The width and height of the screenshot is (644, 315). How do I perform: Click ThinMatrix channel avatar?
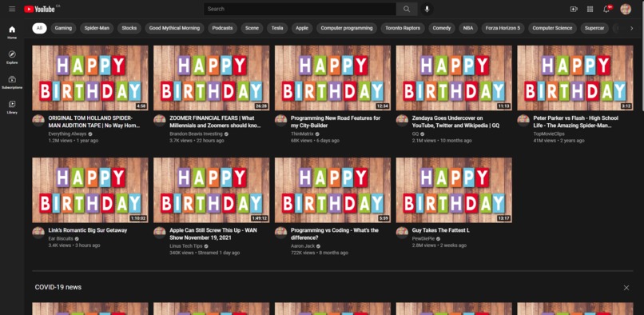tap(280, 121)
